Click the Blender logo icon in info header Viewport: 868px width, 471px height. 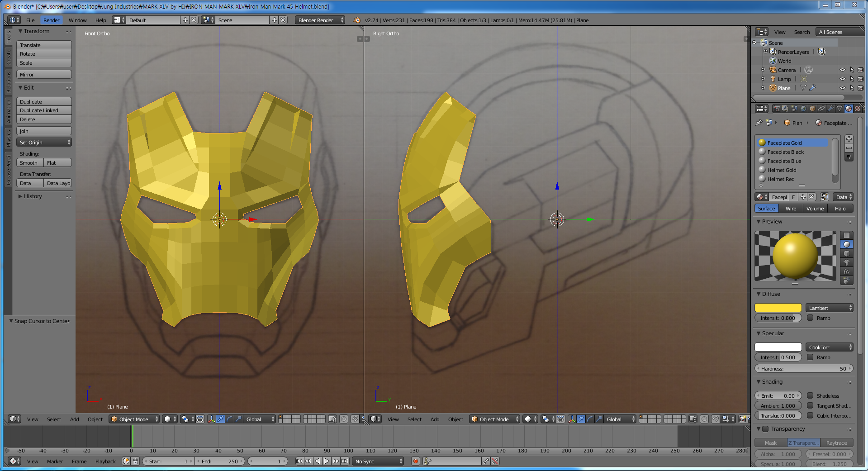click(357, 20)
